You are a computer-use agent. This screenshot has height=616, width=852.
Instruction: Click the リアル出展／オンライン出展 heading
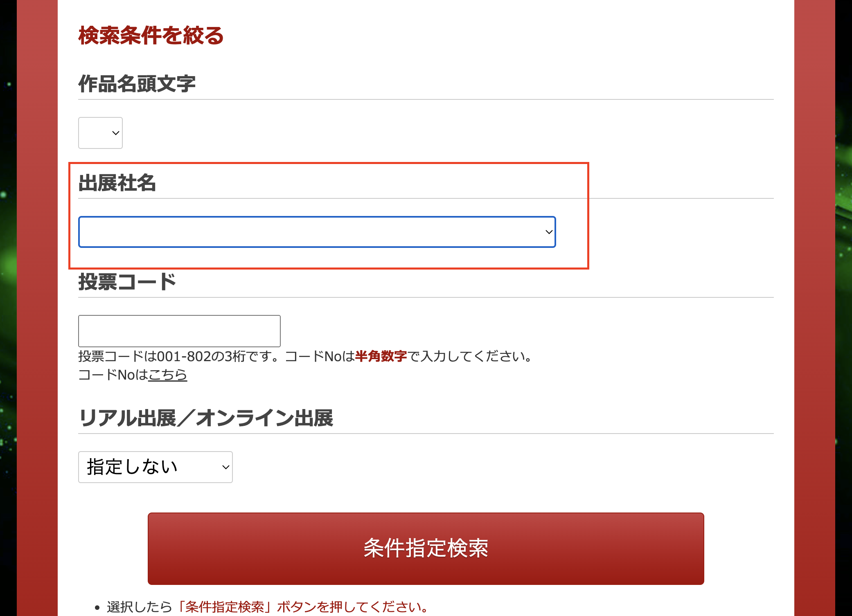tap(206, 418)
